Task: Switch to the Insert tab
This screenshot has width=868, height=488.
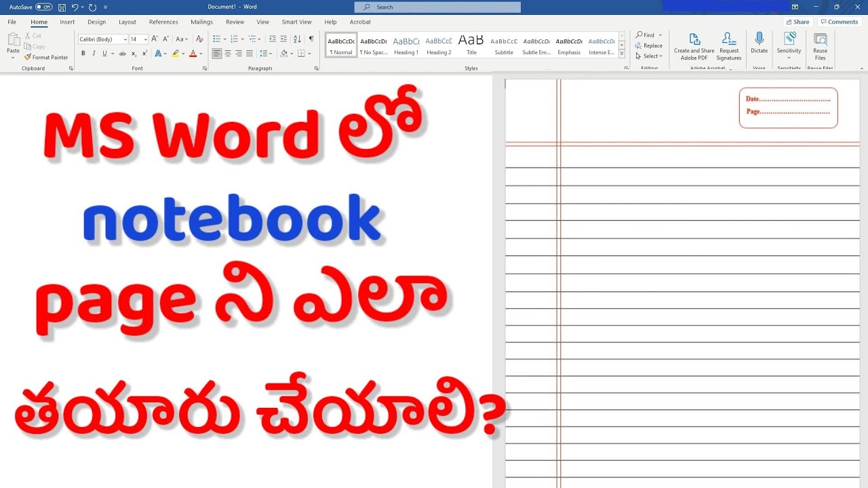Action: (x=67, y=22)
